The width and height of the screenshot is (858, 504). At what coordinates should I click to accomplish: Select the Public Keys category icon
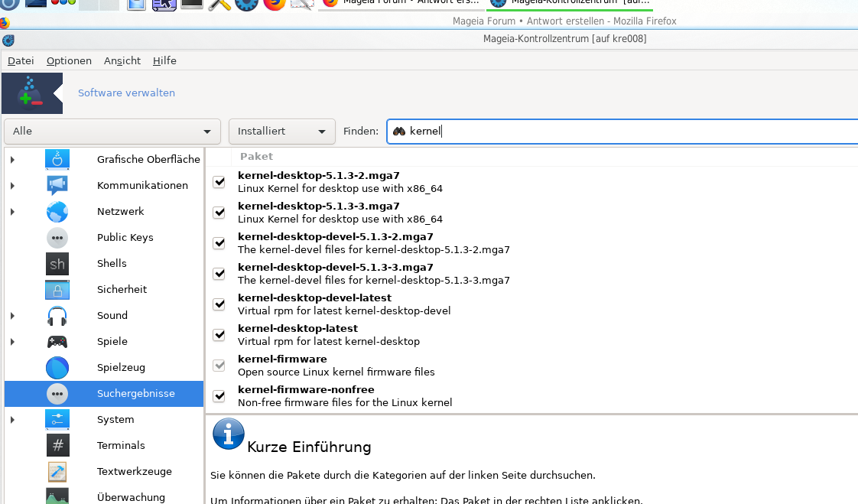coord(57,238)
